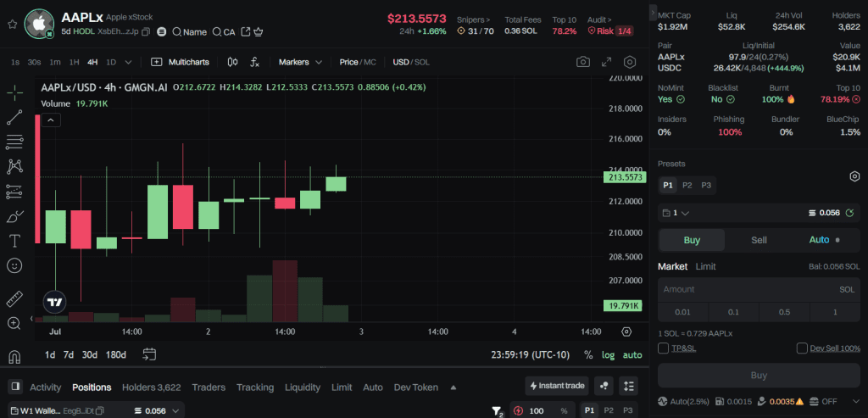The image size is (868, 418).
Task: Expand more timeframe options chevron
Action: pos(129,62)
